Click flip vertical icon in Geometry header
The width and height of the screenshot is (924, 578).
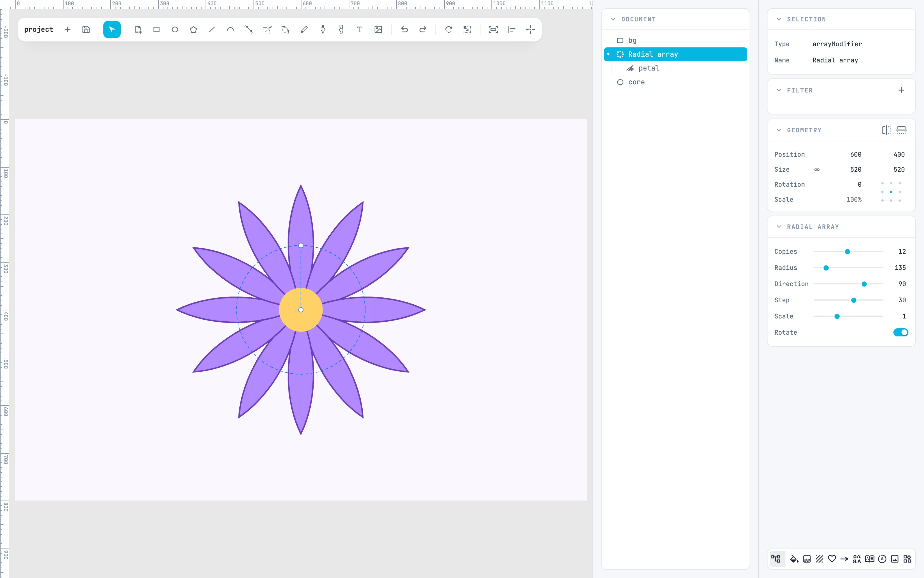pos(901,130)
